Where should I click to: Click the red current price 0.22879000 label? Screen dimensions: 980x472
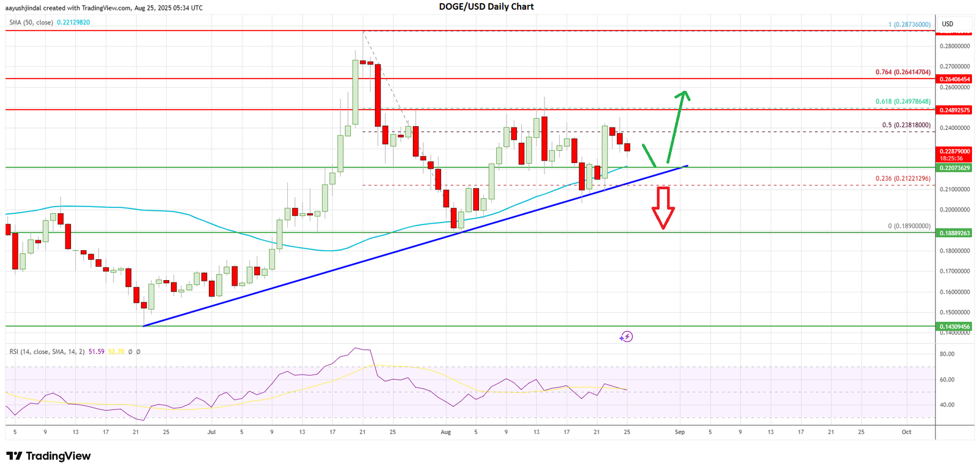954,151
